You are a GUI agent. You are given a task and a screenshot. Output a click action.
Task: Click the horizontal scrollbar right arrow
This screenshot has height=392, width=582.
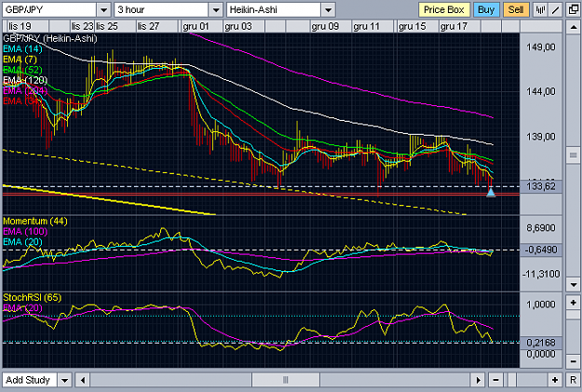point(479,380)
